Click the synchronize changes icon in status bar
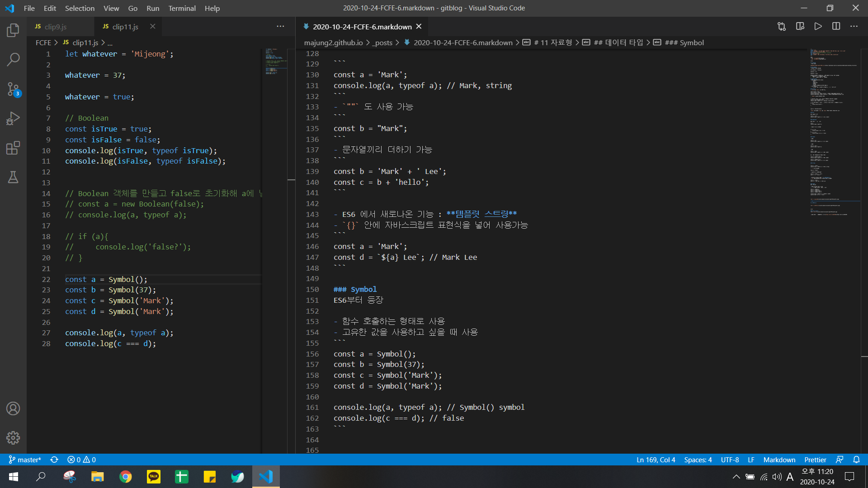 pos(54,460)
